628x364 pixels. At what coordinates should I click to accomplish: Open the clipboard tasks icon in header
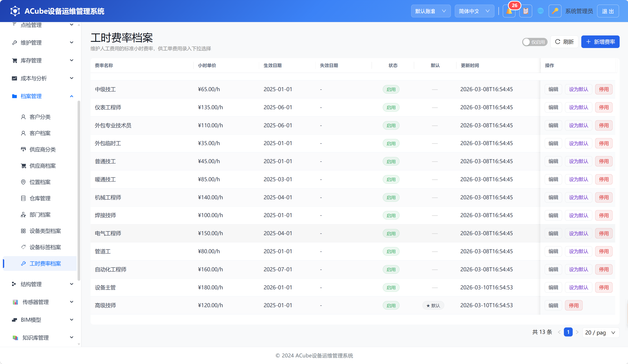[x=526, y=11]
